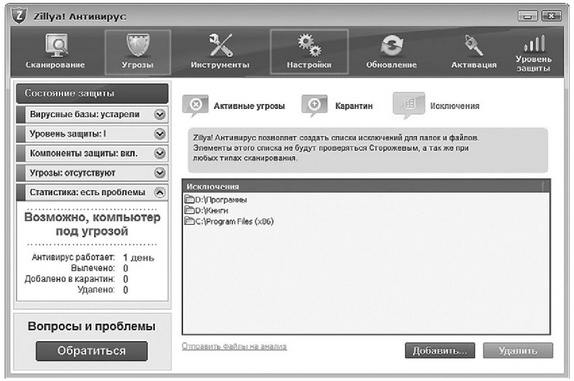Open the Сканирование scanning section
Viewport: 574px width, 381px height.
(55, 51)
